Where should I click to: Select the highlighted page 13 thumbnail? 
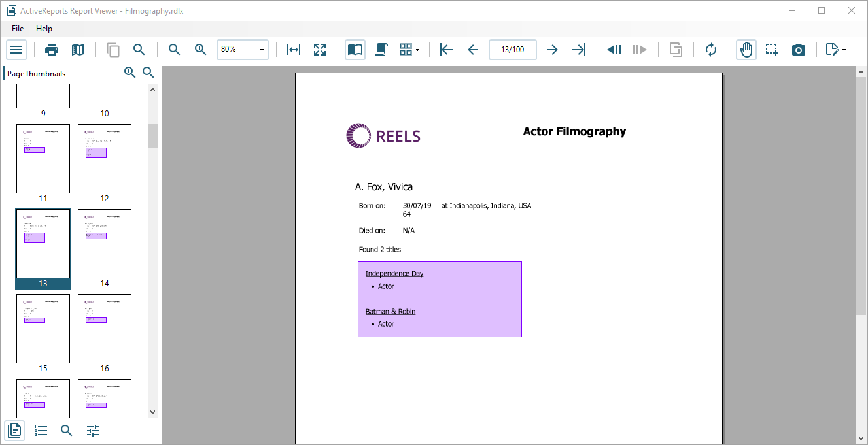click(x=43, y=248)
